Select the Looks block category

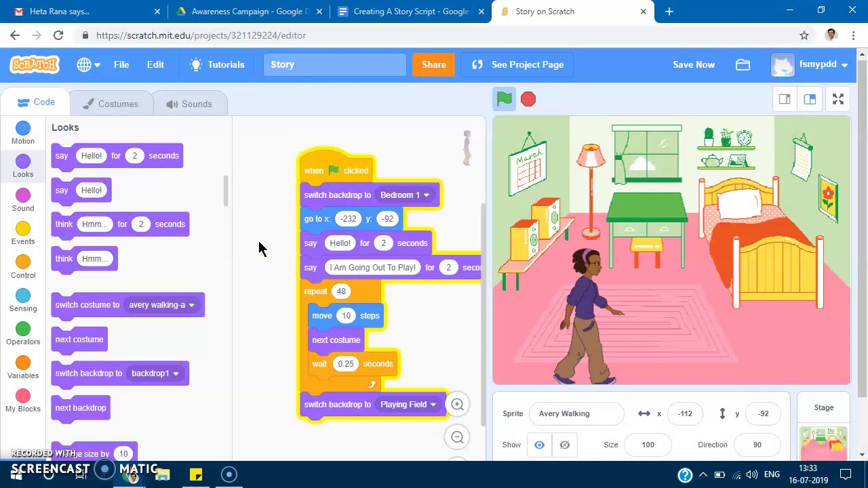23,166
